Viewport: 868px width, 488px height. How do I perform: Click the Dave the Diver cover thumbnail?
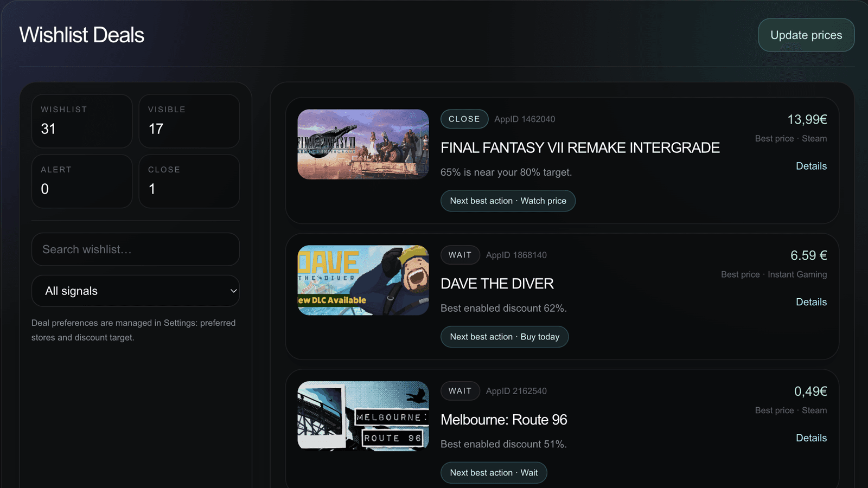[363, 280]
